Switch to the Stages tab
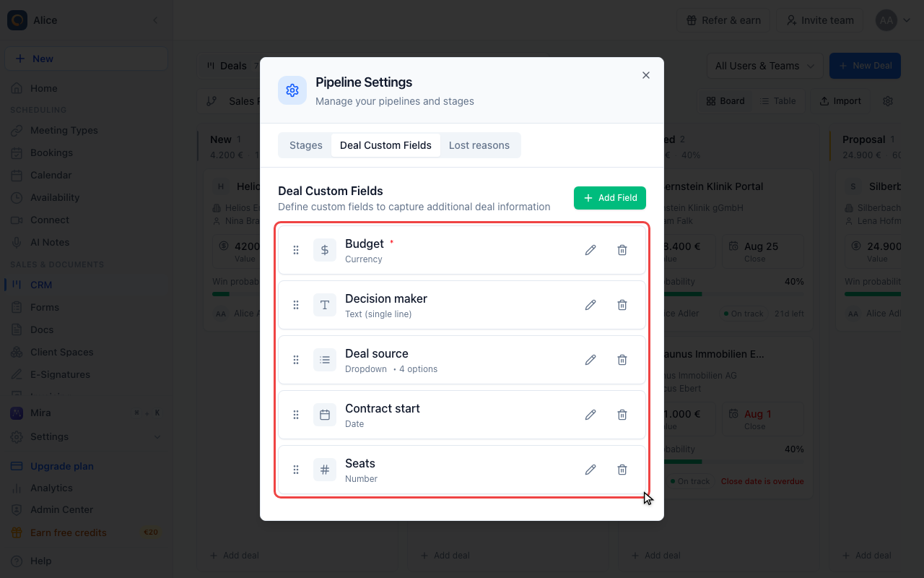924x578 pixels. pyautogui.click(x=306, y=145)
